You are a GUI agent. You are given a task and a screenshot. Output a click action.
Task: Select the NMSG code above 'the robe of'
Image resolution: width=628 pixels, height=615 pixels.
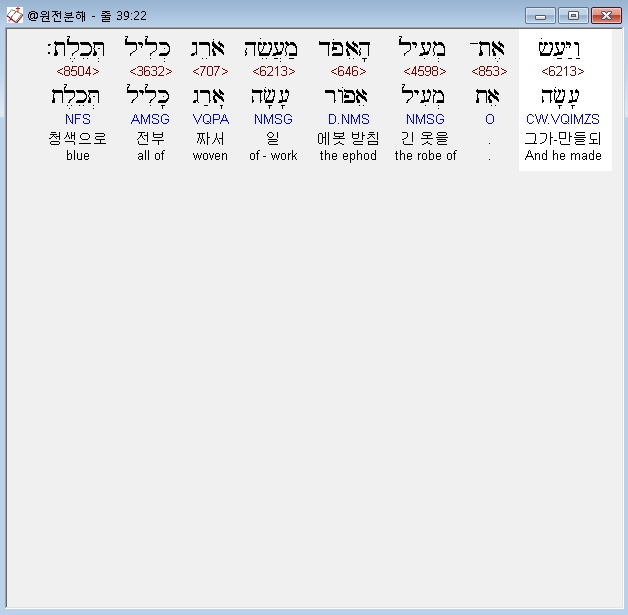425,119
